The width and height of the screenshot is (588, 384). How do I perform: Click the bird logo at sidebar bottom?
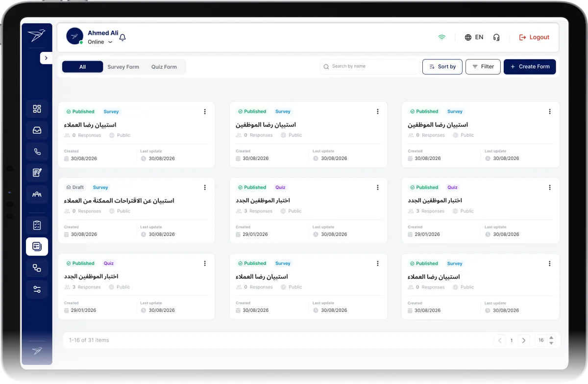click(37, 351)
